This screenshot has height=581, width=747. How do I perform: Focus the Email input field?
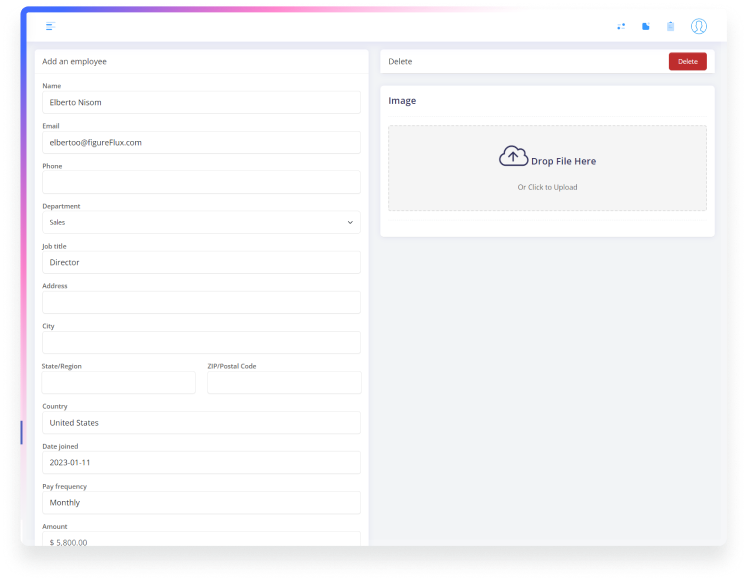click(x=201, y=142)
